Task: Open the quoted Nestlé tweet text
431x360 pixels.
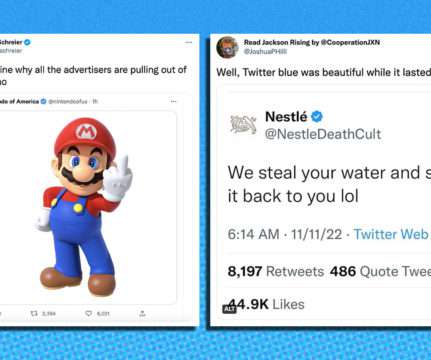Action: point(329,184)
